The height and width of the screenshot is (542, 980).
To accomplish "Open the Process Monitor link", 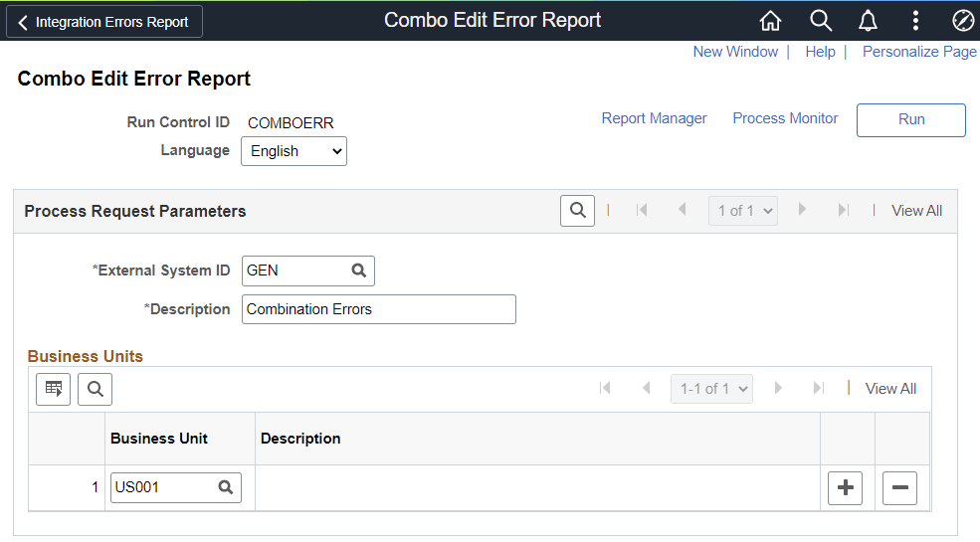I will click(x=785, y=118).
